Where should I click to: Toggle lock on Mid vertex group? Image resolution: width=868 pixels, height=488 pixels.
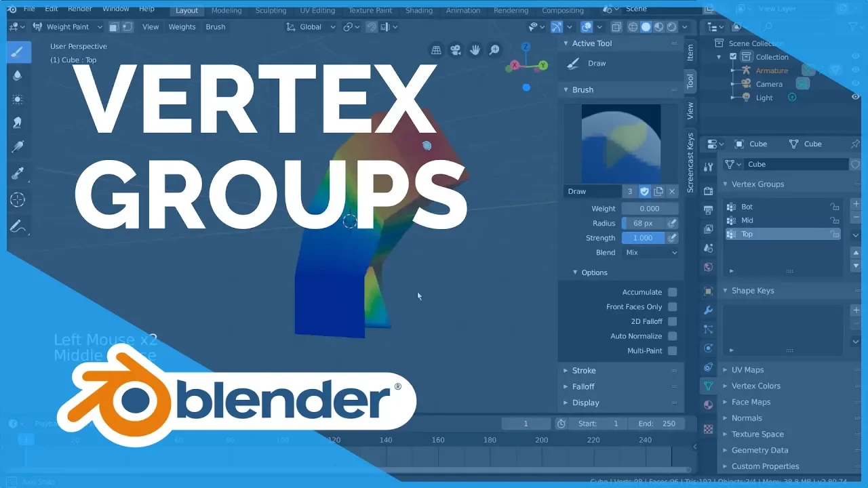point(835,220)
